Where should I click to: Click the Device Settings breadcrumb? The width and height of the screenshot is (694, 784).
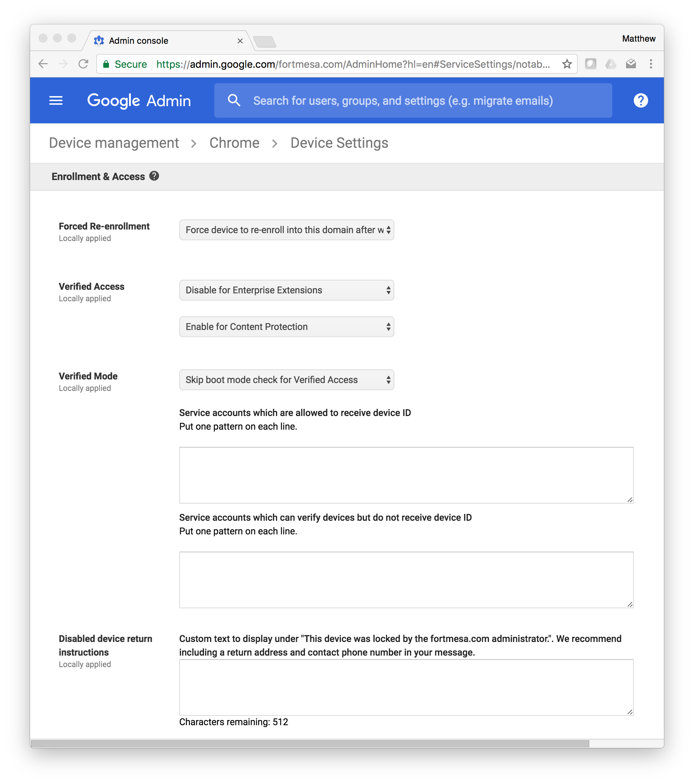339,143
